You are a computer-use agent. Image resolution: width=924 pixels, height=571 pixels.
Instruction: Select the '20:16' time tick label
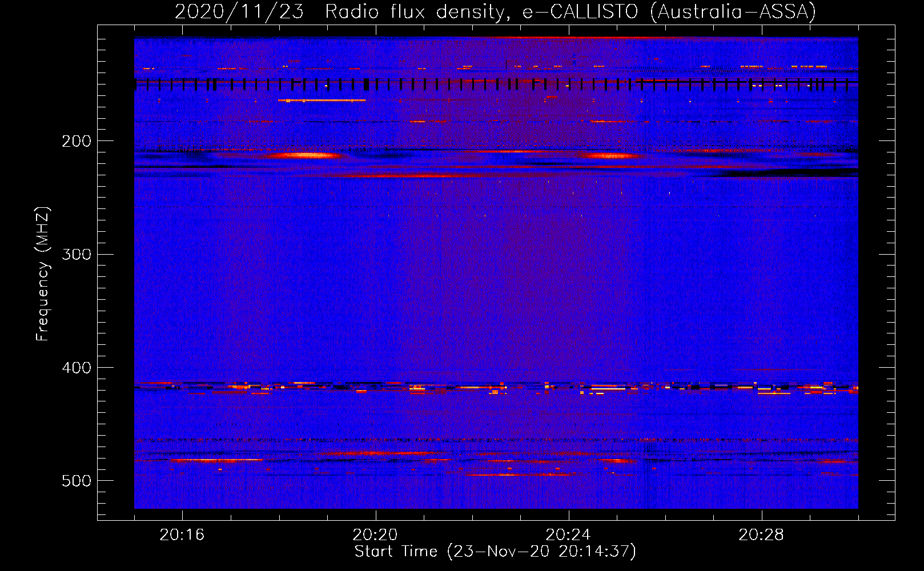pyautogui.click(x=182, y=534)
